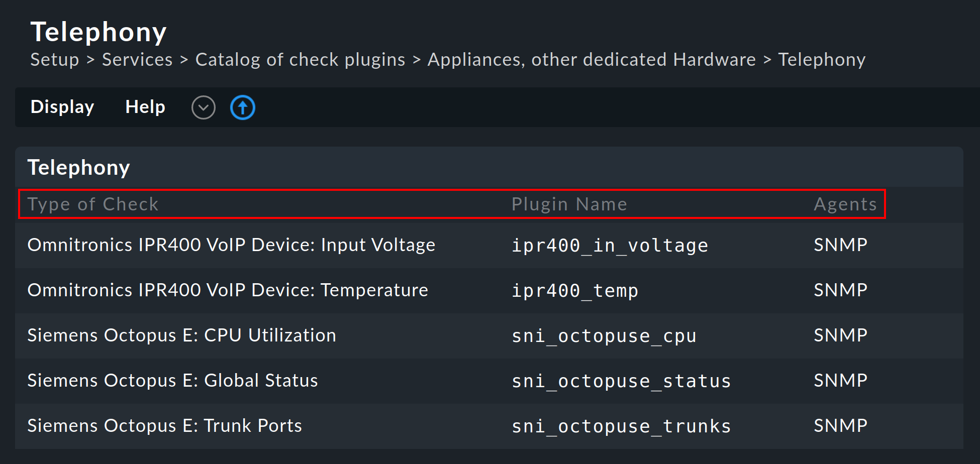
Task: Open Catalog of check plugins breadcrumb
Action: tap(300, 59)
